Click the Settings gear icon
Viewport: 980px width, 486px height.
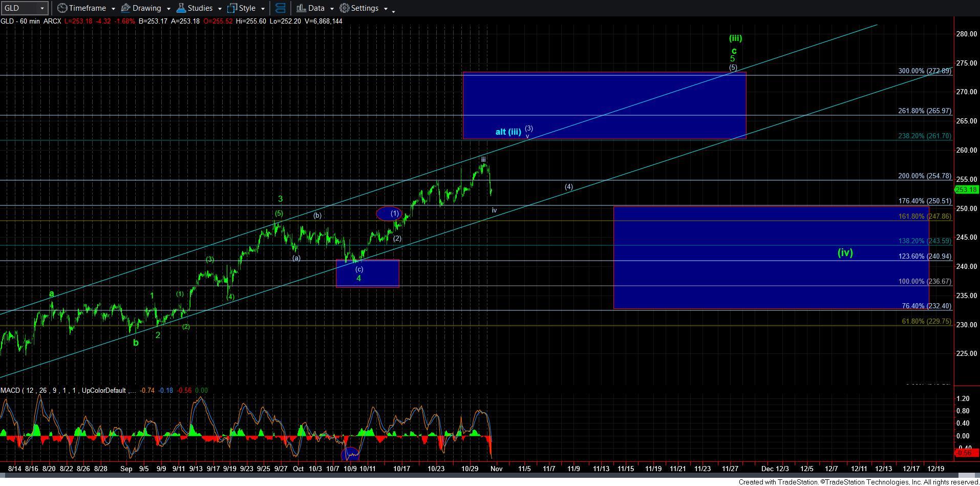(345, 8)
